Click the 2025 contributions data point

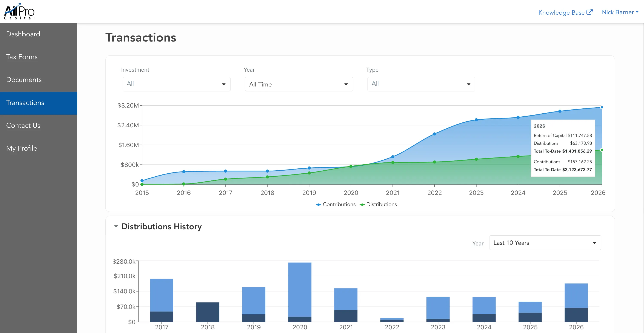click(x=560, y=111)
